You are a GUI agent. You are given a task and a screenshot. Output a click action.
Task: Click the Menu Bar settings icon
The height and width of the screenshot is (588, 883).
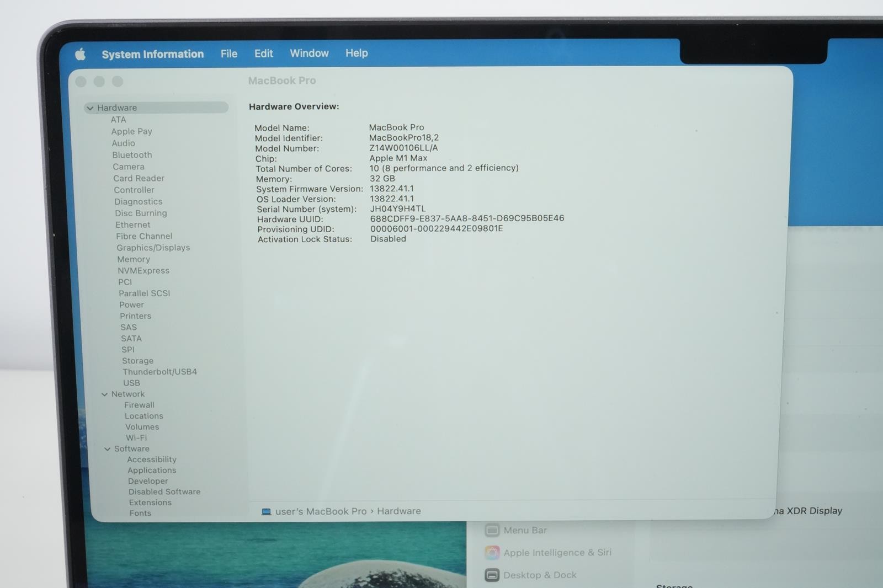pyautogui.click(x=492, y=530)
